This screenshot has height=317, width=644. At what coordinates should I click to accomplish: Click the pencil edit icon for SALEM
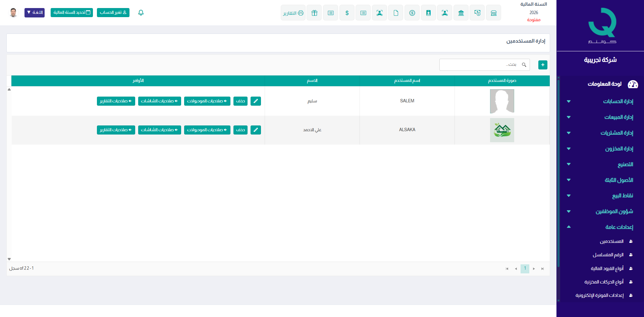click(256, 101)
